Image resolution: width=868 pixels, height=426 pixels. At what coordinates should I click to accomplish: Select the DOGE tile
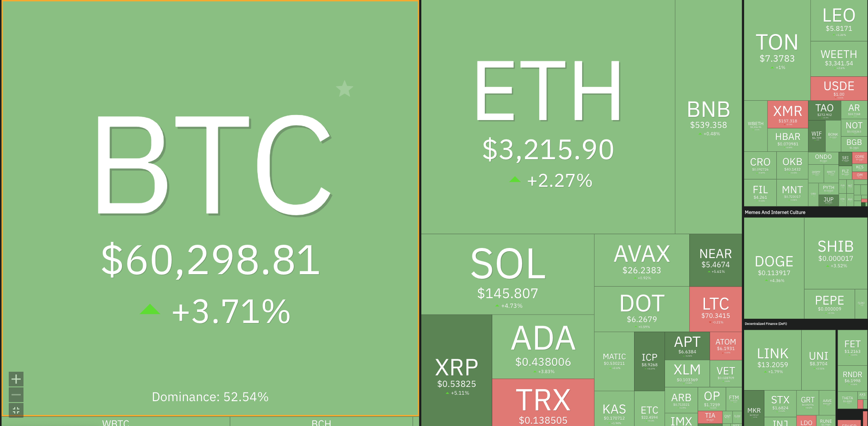tap(774, 268)
